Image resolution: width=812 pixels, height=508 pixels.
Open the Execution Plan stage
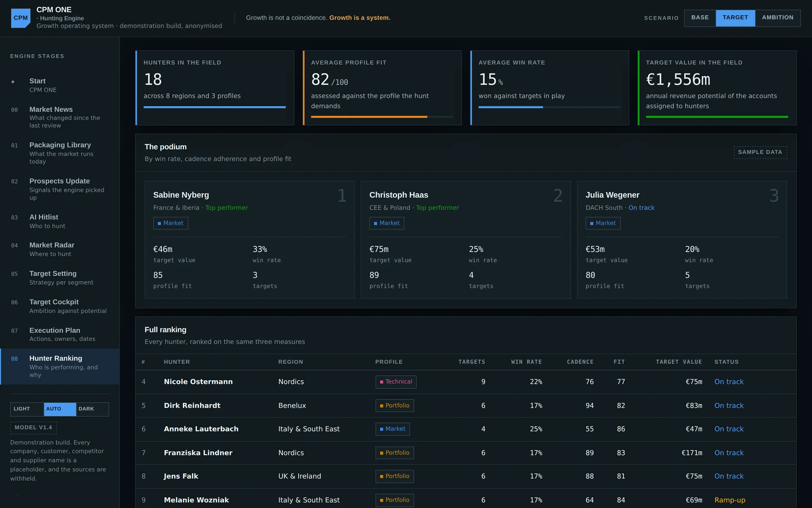coord(59,334)
